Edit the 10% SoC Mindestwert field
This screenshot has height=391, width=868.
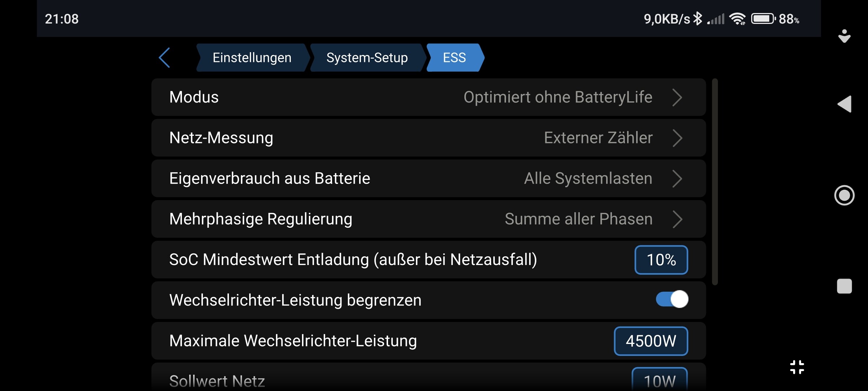tap(661, 260)
